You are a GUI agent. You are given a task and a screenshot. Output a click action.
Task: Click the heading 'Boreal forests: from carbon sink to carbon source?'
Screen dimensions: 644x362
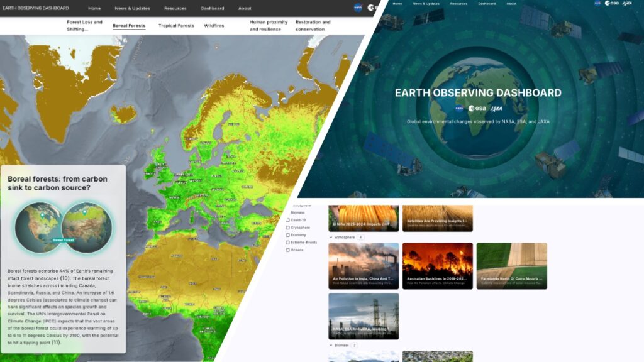(x=57, y=184)
